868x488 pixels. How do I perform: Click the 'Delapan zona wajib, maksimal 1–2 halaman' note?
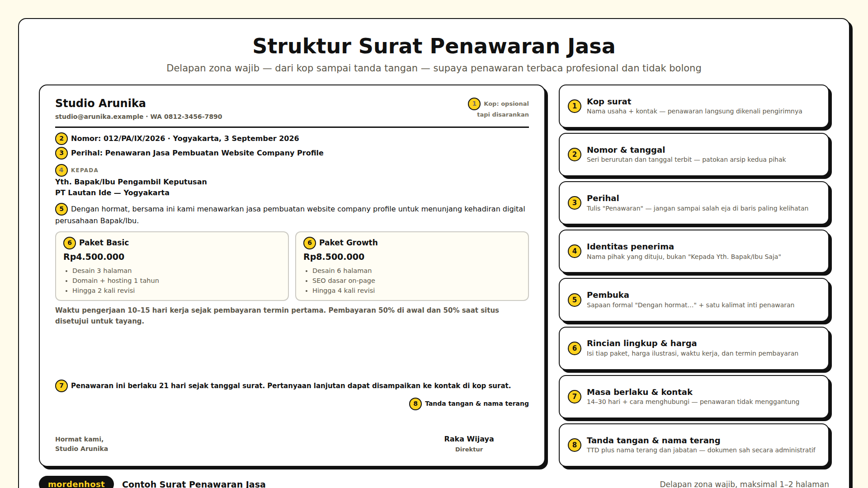(x=744, y=483)
